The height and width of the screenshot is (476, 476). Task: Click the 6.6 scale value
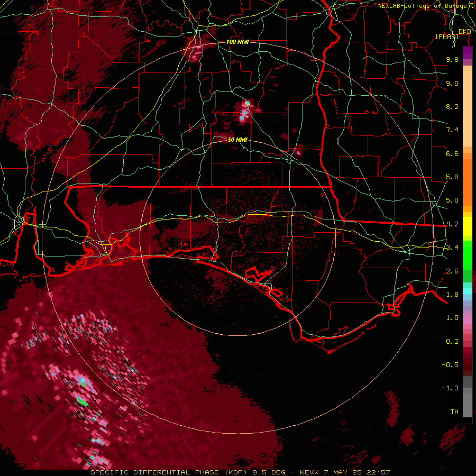click(x=452, y=153)
